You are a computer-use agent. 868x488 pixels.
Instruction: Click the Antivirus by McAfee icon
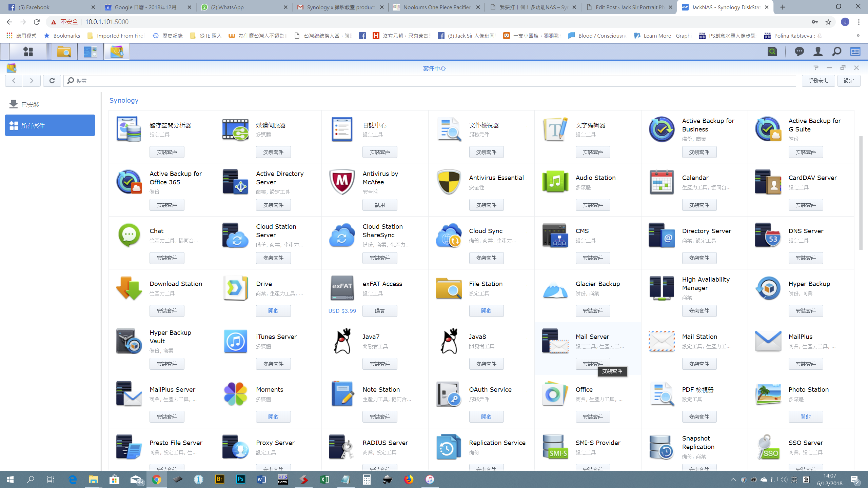pos(342,182)
